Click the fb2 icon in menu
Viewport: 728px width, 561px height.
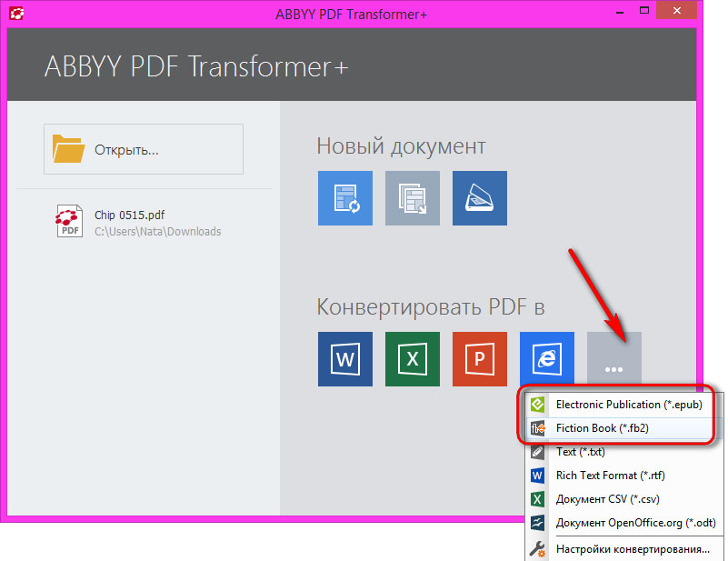[x=538, y=428]
